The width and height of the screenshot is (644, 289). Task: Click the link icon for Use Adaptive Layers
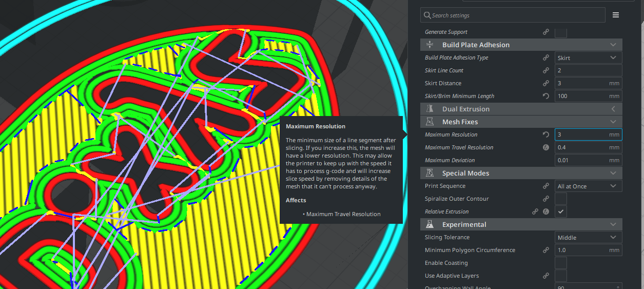546,276
